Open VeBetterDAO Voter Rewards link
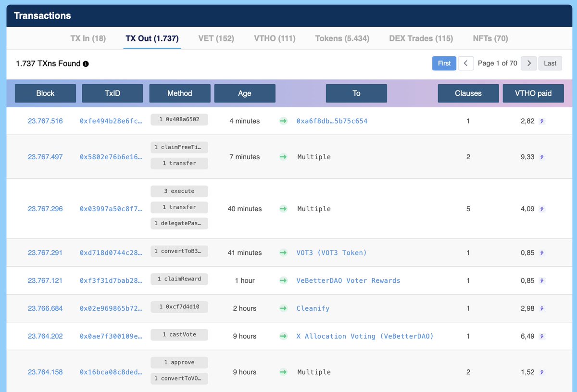 (x=349, y=280)
